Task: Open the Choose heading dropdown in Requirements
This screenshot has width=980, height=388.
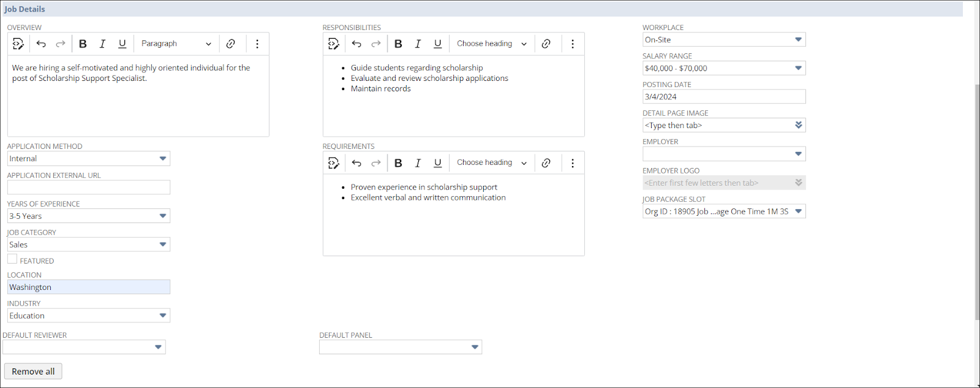Action: 491,162
